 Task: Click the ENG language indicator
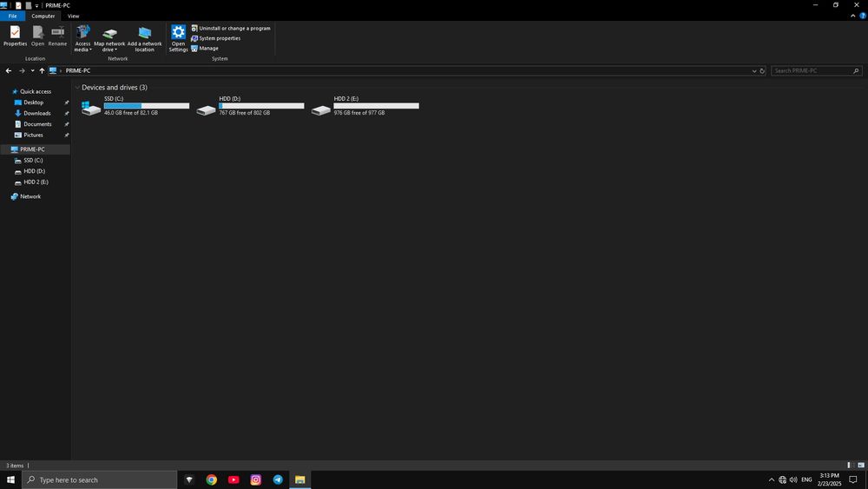point(806,479)
